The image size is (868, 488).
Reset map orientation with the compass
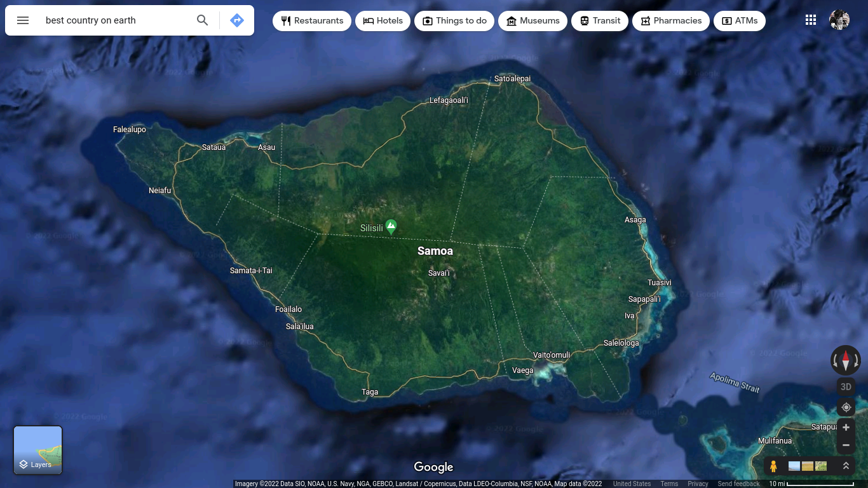pyautogui.click(x=846, y=360)
